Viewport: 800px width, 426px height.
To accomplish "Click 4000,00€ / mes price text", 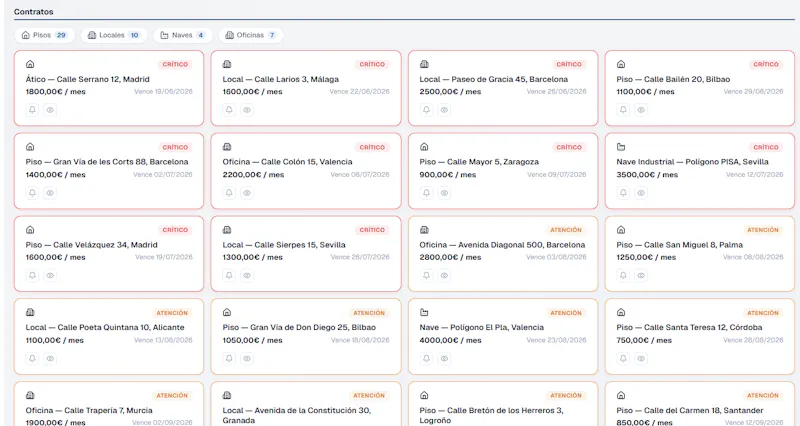I will pyautogui.click(x=451, y=340).
